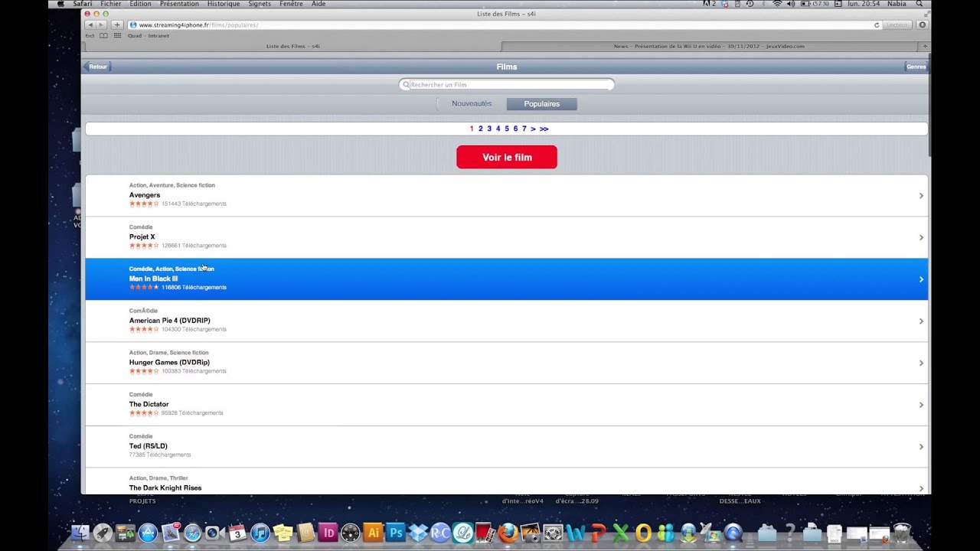
Task: Open Hunger Games row chevron
Action: coord(921,363)
